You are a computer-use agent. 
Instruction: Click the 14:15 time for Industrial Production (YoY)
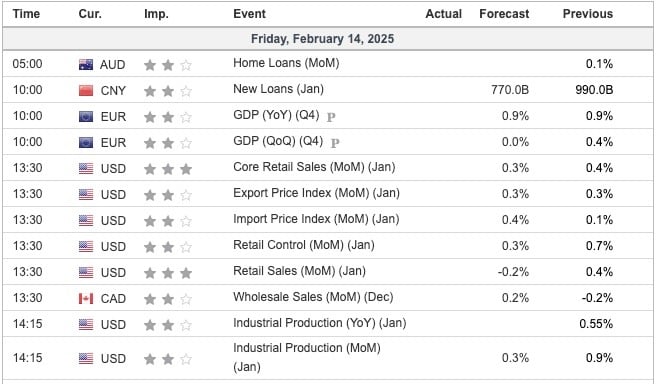(27, 324)
